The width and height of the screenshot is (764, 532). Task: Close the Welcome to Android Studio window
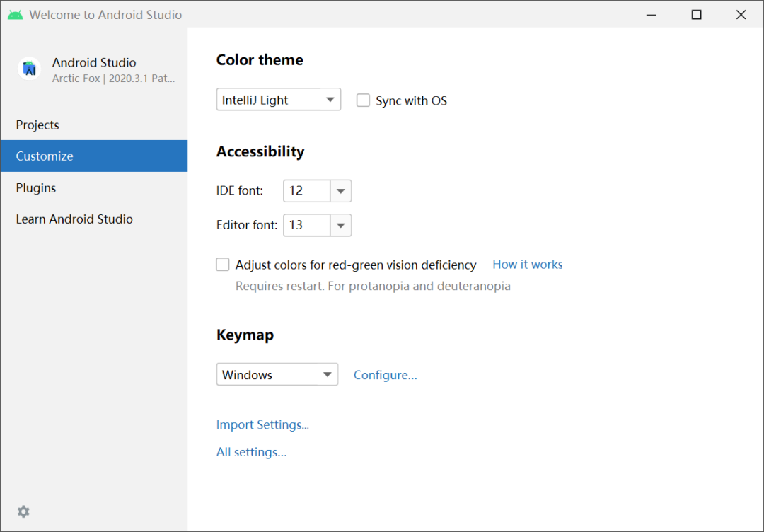coord(741,15)
